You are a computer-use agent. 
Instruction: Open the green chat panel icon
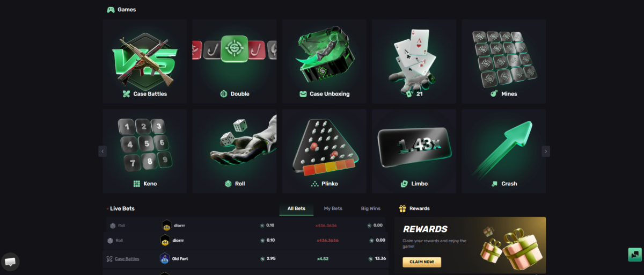point(635,255)
